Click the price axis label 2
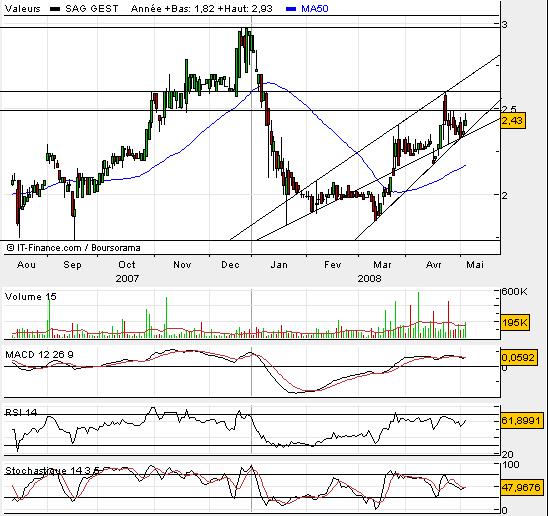Viewport: 549px width, 516px height. (x=505, y=195)
